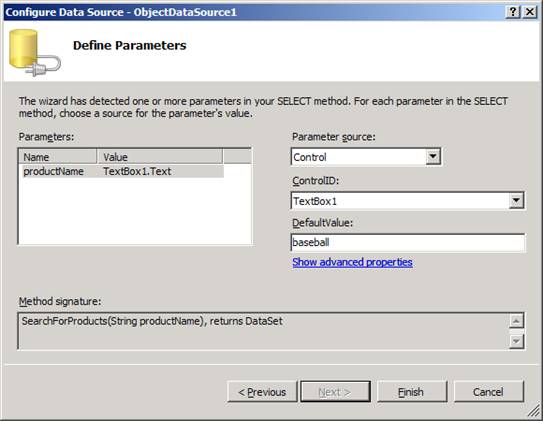Click the Name column header

click(x=58, y=157)
